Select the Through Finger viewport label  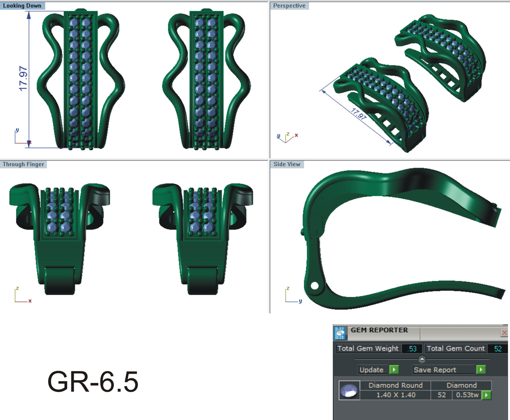click(x=23, y=164)
